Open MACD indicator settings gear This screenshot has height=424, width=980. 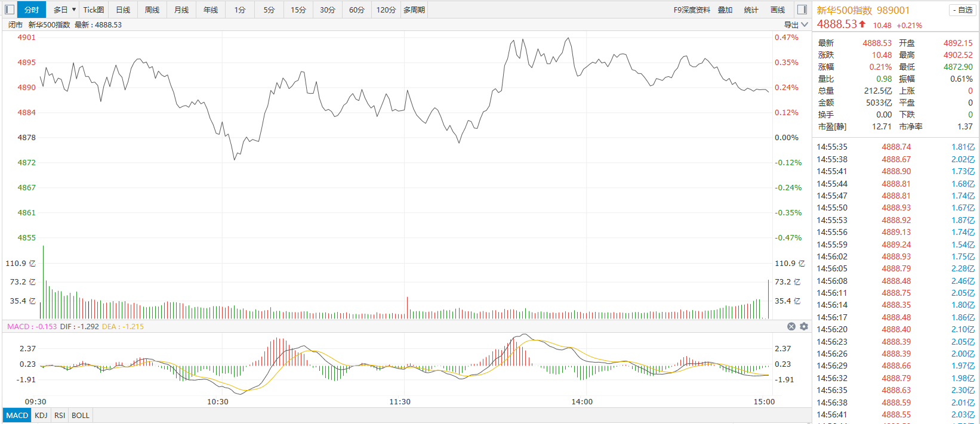point(804,326)
